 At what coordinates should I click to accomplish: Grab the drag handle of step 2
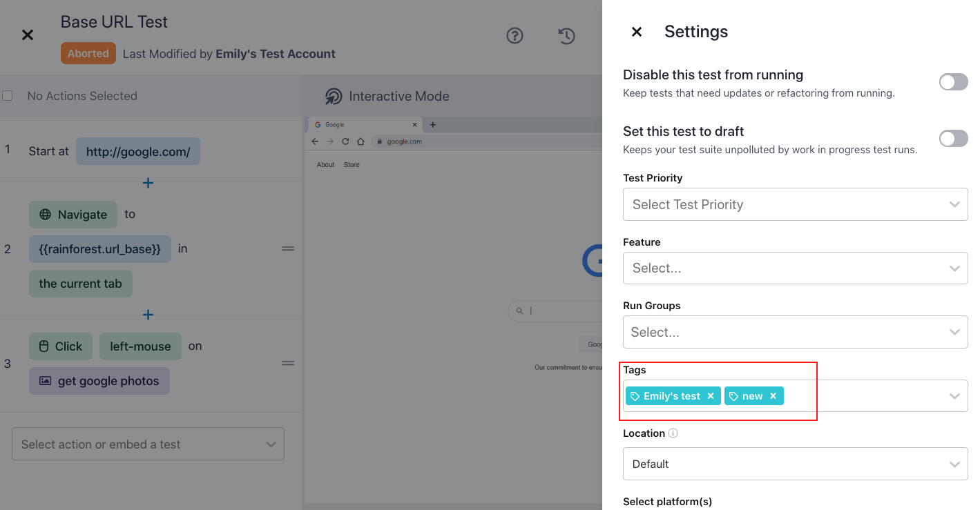click(288, 248)
